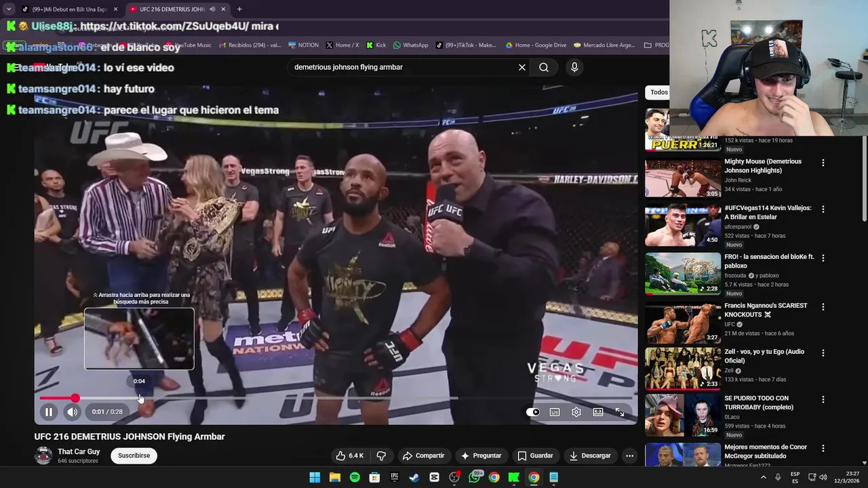Open options for Zell vos, yo y tu Ego

point(823,353)
